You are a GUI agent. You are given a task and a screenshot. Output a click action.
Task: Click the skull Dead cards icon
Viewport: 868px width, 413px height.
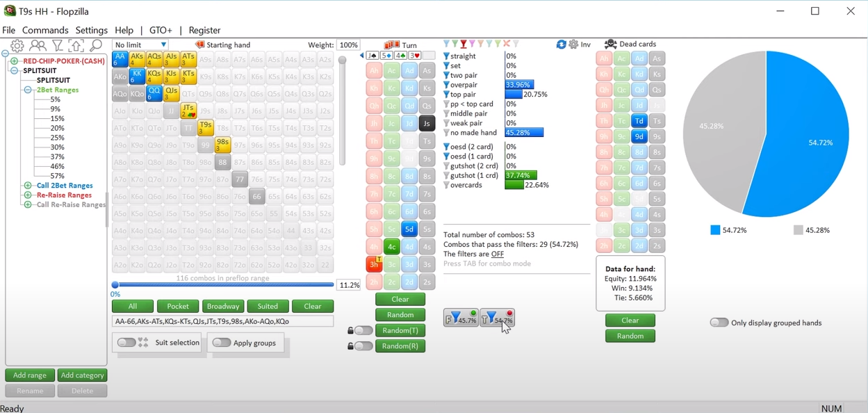(611, 44)
